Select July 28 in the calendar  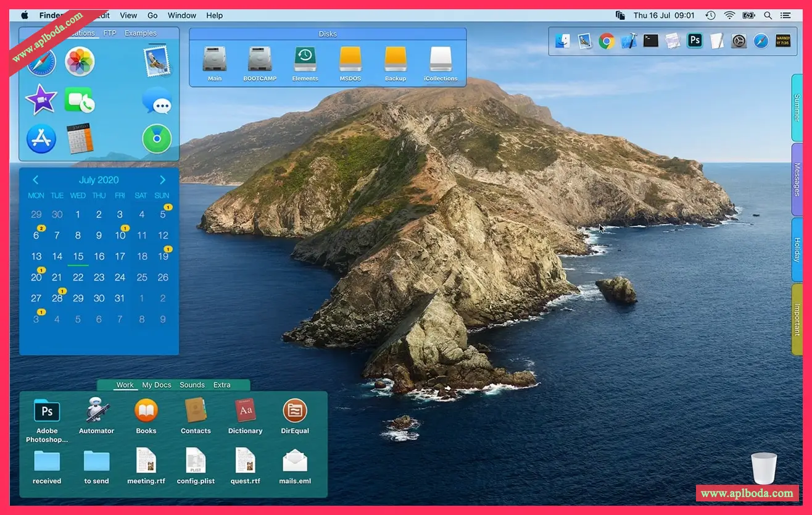pos(57,298)
